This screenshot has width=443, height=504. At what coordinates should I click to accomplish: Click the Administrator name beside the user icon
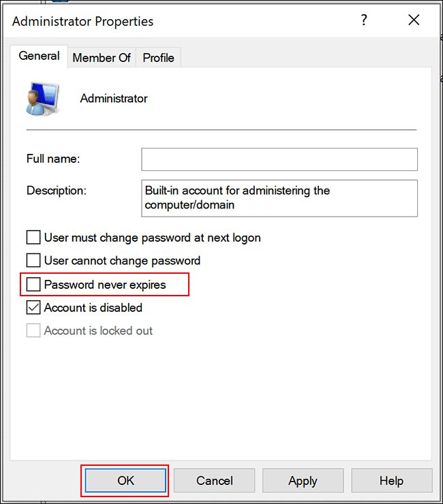[x=114, y=99]
